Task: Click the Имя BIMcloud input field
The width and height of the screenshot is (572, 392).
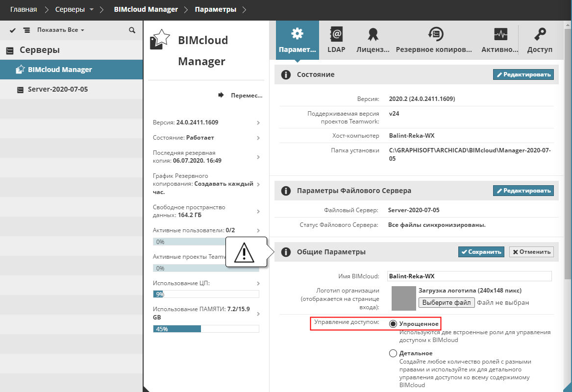Action: coord(469,276)
